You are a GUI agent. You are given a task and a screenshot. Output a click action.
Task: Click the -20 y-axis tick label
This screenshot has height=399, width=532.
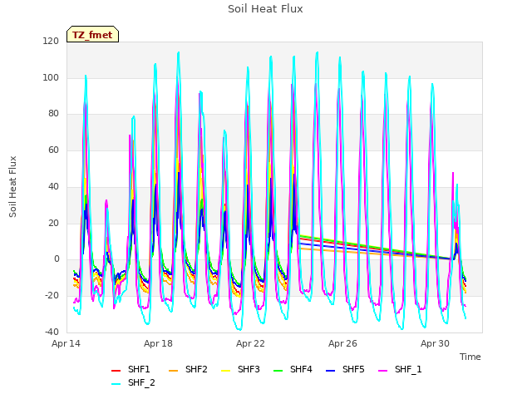[x=52, y=296]
